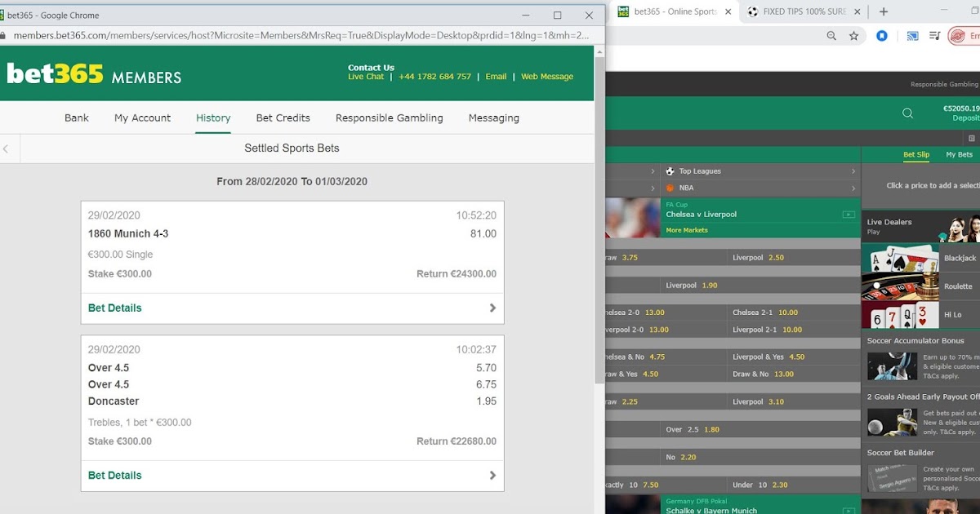Select the Liverpool 2-1 at 10.00 odds
Image resolution: width=980 pixels, height=514 pixels.
pos(794,330)
